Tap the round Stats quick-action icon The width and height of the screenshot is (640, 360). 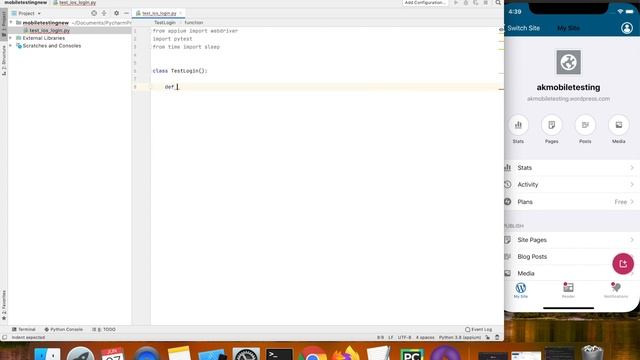[518, 125]
